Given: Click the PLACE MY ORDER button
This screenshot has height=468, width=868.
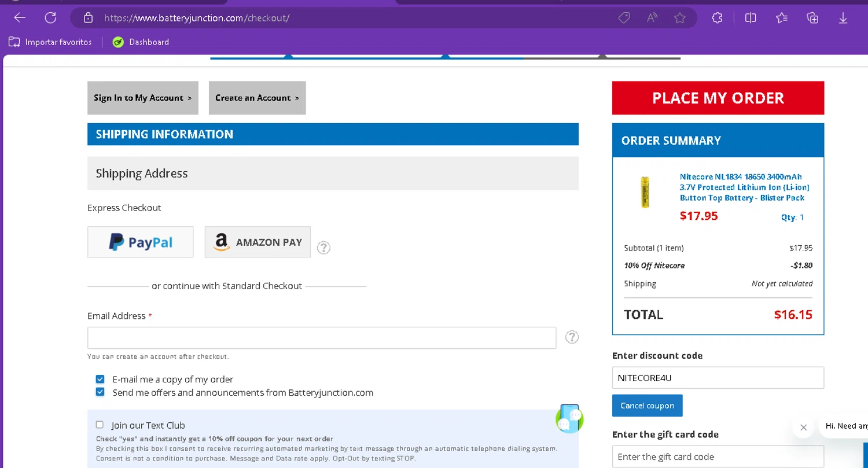Looking at the screenshot, I should 718,98.
